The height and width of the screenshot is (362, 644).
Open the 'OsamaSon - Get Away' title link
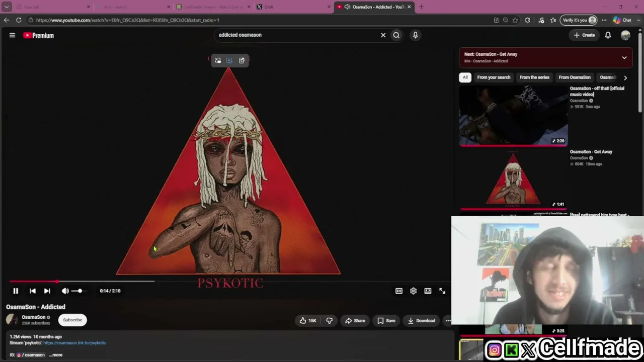591,152
